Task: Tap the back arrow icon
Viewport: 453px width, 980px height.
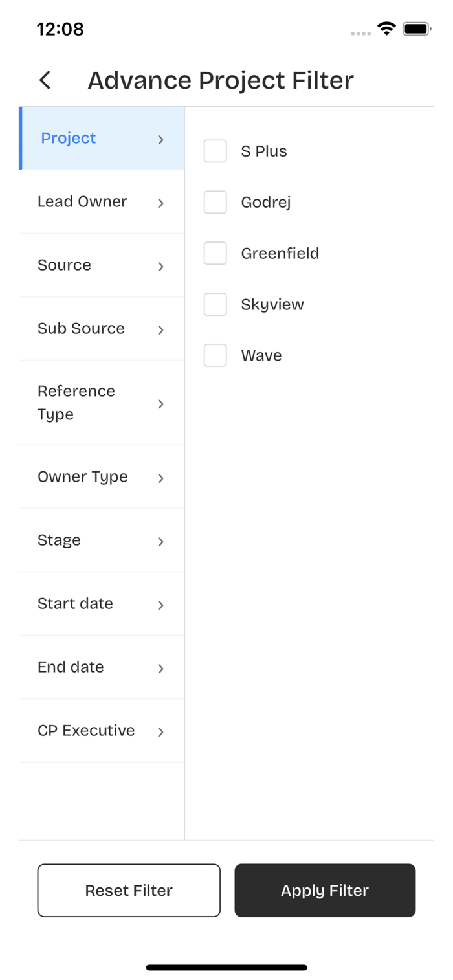Action: tap(45, 80)
